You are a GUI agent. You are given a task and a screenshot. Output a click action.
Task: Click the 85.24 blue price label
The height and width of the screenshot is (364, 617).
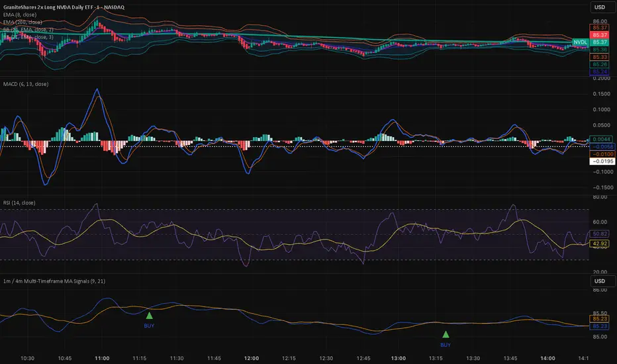(x=600, y=71)
